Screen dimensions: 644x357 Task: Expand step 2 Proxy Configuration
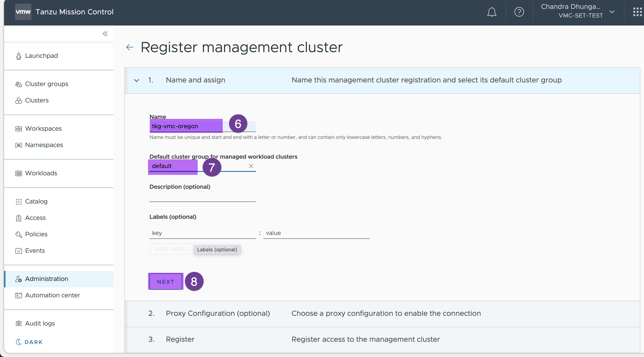pos(382,313)
